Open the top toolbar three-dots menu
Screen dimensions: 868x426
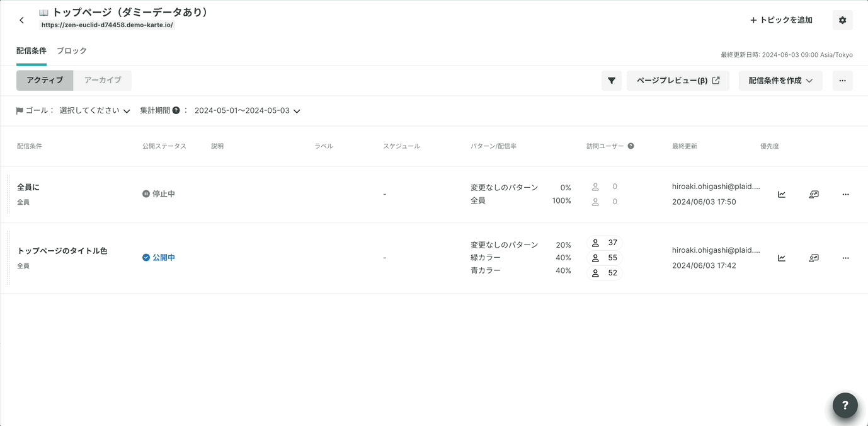click(842, 81)
